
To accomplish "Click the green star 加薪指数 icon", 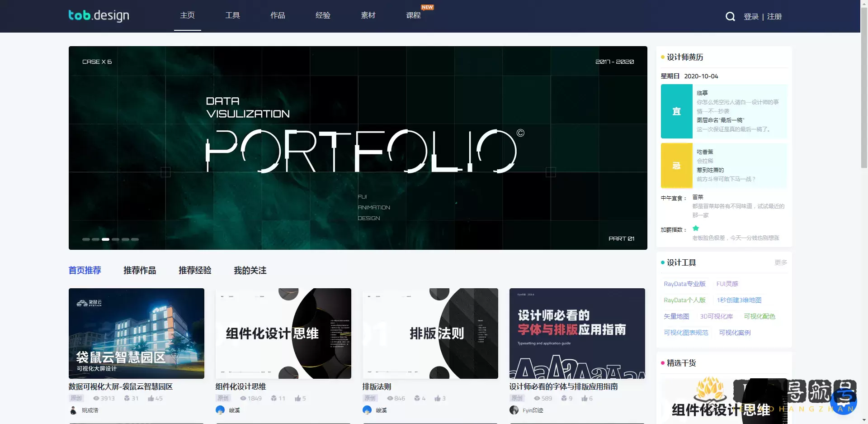I will [x=696, y=228].
